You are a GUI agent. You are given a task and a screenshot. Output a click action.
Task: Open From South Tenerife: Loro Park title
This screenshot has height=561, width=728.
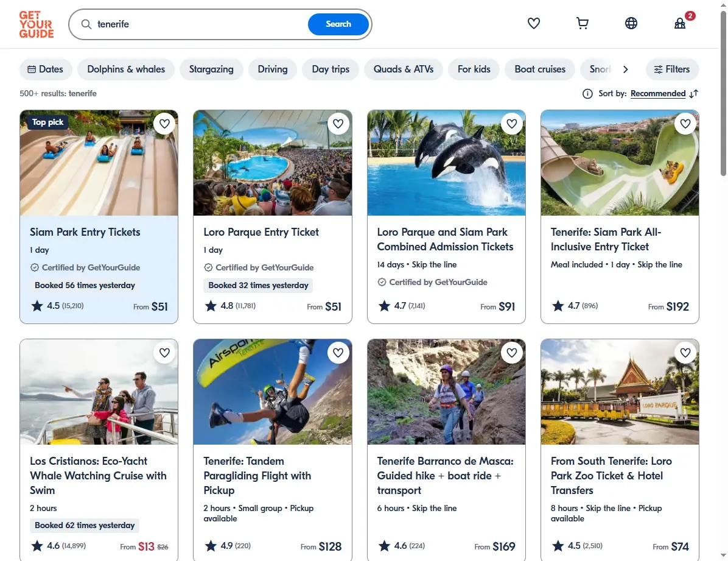611,476
